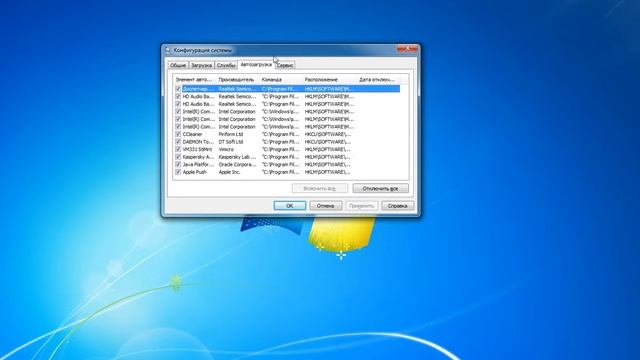Screen dimensions: 640x360
Task: Click the Kaspersky Lab manufacturer cell
Action: [237, 157]
